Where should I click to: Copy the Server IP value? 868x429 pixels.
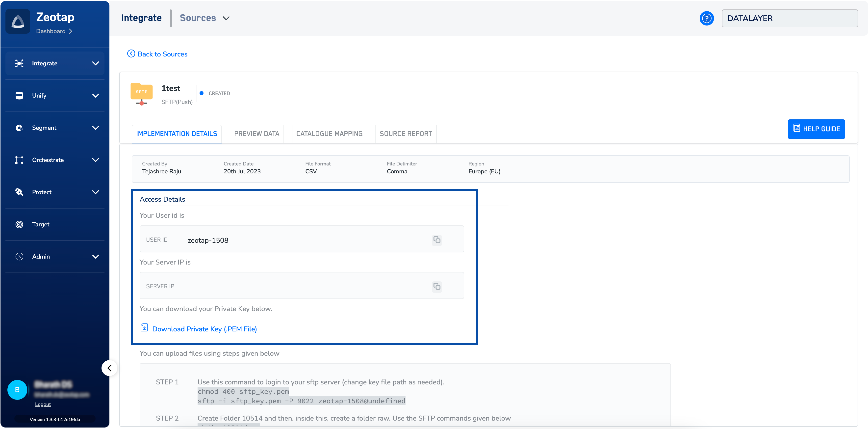click(x=437, y=286)
